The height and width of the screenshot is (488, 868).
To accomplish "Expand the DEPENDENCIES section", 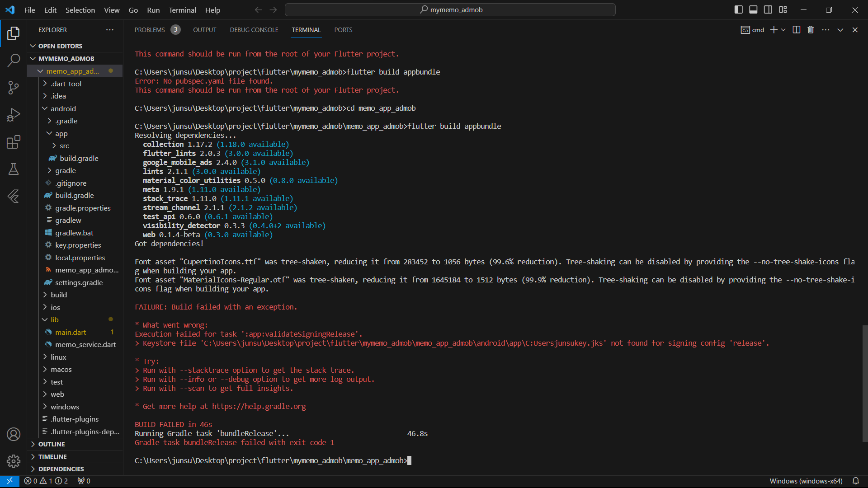I will (x=75, y=469).
